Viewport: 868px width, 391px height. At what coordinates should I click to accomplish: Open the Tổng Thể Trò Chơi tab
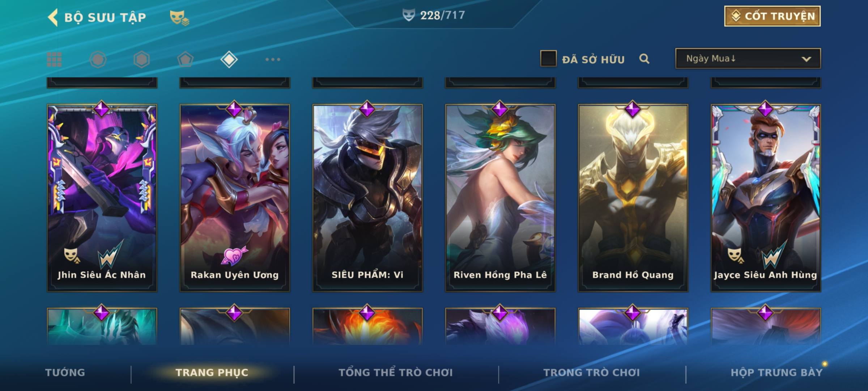click(396, 373)
